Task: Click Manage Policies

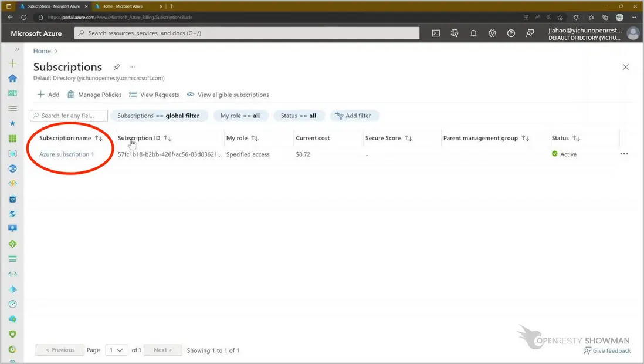Action: coord(94,95)
